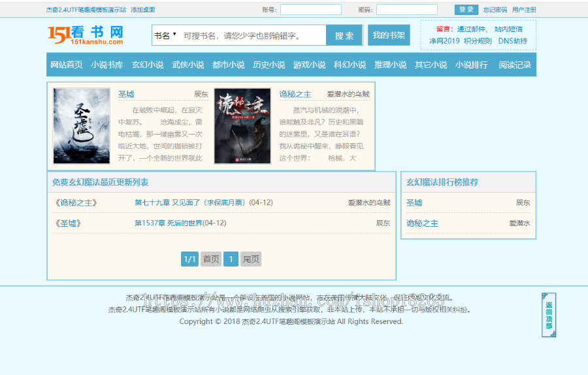Open 圣墟 in ranking recommendations
This screenshot has width=588, height=375.
[x=414, y=203]
